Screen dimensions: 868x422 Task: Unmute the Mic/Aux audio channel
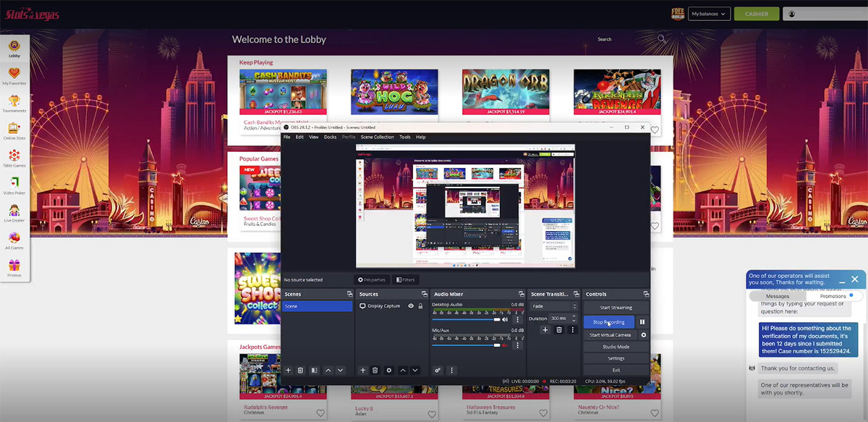coord(505,345)
